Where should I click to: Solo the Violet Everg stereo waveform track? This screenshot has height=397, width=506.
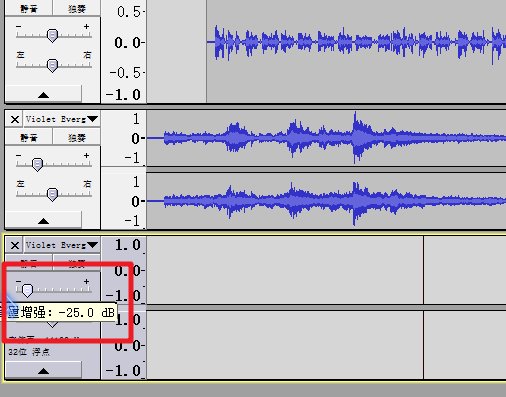coord(77,137)
